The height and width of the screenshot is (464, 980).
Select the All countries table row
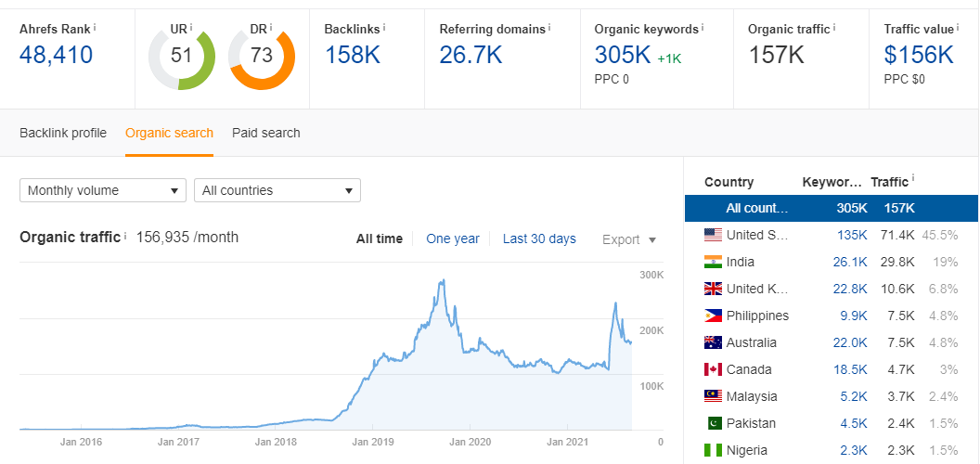pyautogui.click(x=832, y=208)
